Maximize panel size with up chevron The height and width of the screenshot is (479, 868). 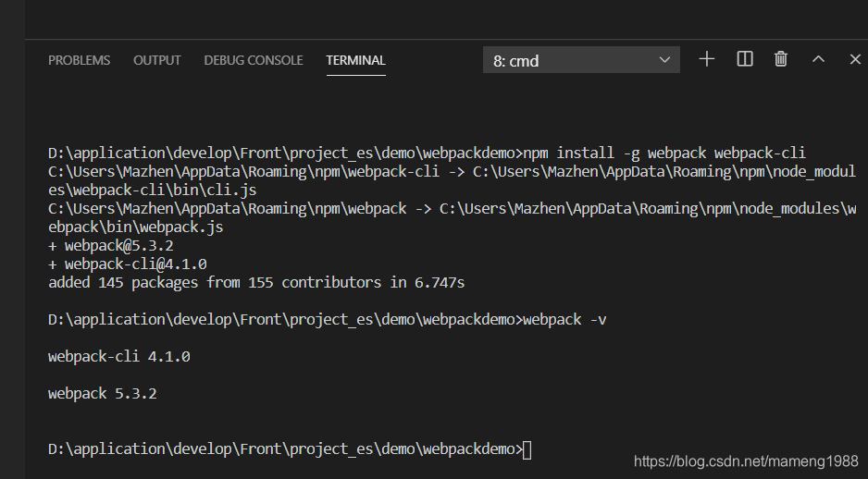(x=818, y=59)
